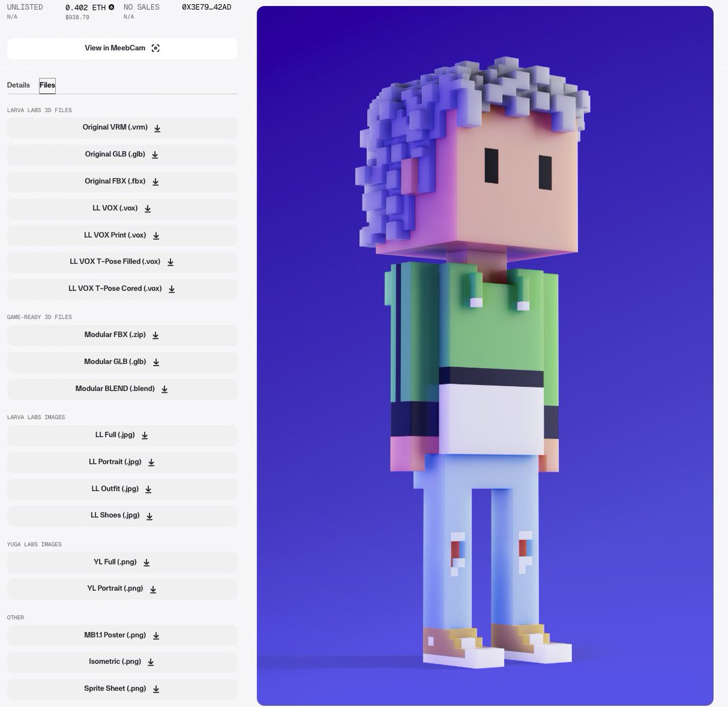Download the Original VRM (.vrm) file

click(x=122, y=128)
